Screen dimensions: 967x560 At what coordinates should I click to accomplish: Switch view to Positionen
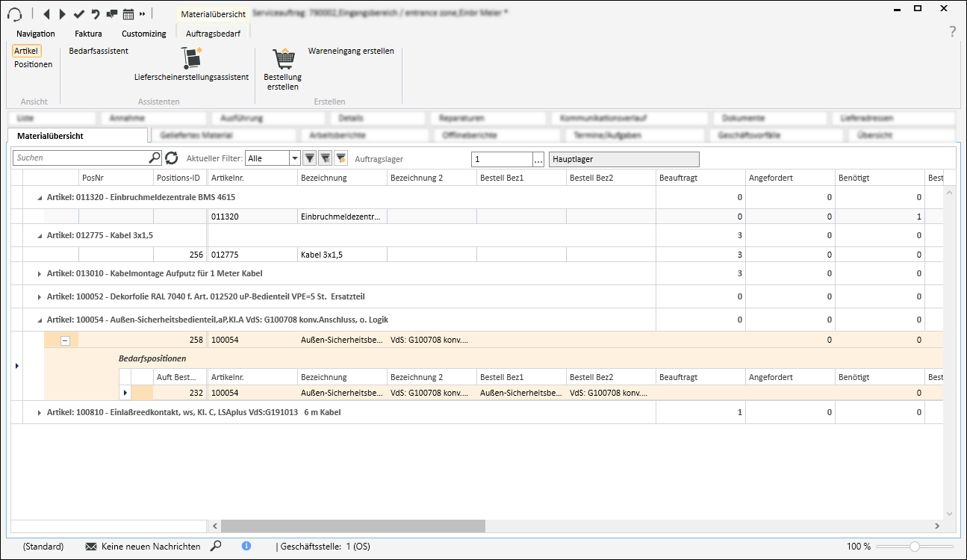click(x=34, y=64)
